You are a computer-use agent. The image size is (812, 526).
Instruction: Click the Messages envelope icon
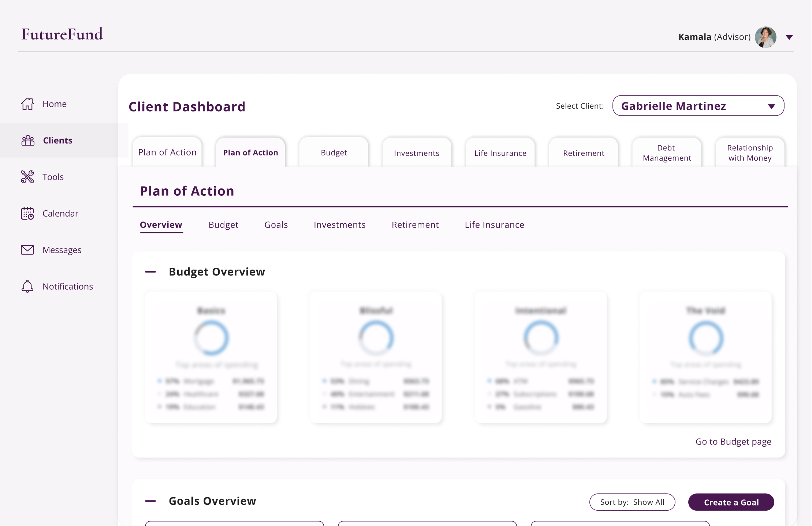click(27, 250)
